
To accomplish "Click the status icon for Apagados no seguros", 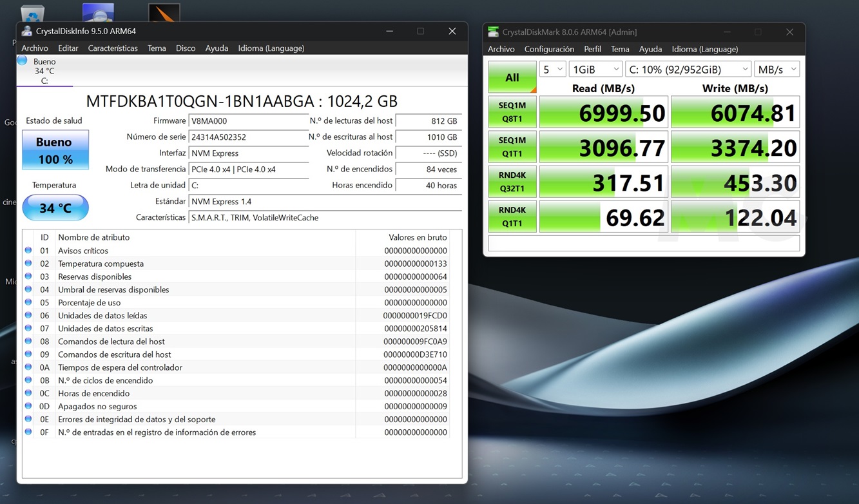I will click(28, 406).
